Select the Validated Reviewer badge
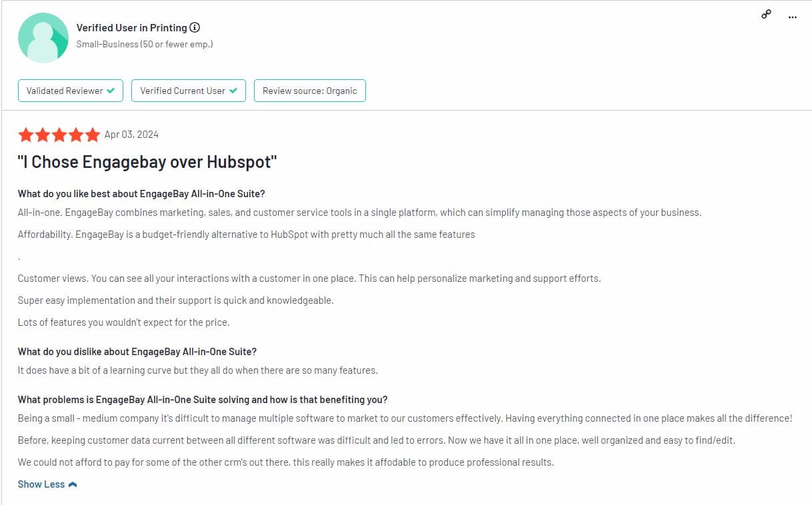The image size is (812, 505). point(71,91)
